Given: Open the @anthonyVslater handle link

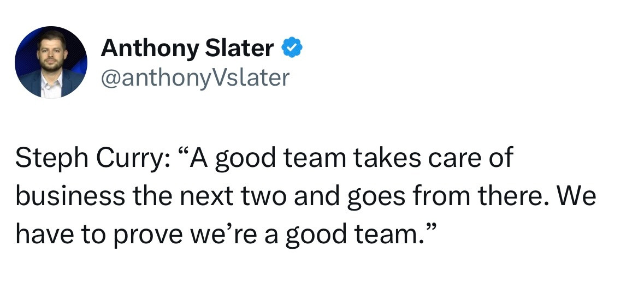Looking at the screenshot, I should click(196, 77).
